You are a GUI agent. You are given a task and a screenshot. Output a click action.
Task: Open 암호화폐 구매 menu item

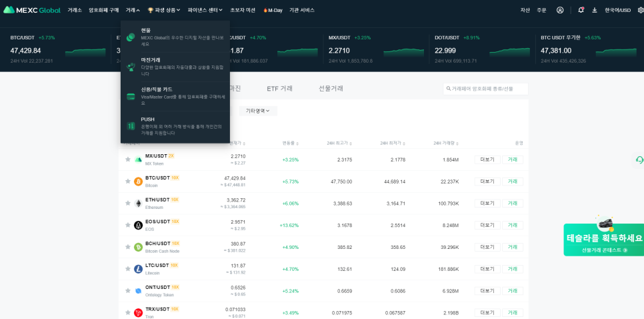(104, 10)
